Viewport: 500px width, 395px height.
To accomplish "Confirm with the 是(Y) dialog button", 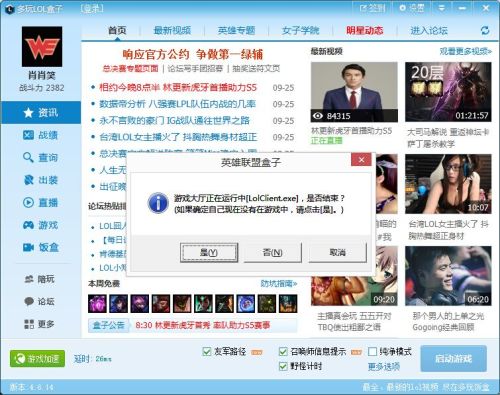I will [x=209, y=253].
